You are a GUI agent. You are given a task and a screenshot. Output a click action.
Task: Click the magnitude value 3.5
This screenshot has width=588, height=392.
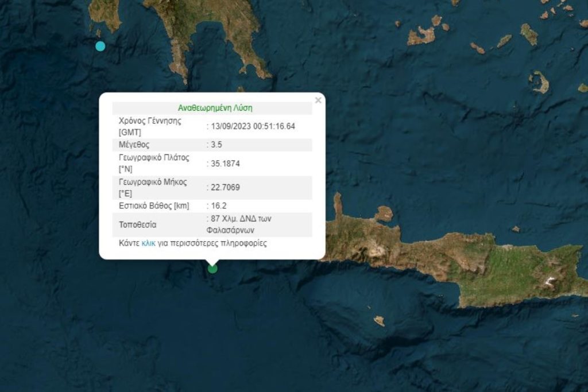(x=216, y=145)
